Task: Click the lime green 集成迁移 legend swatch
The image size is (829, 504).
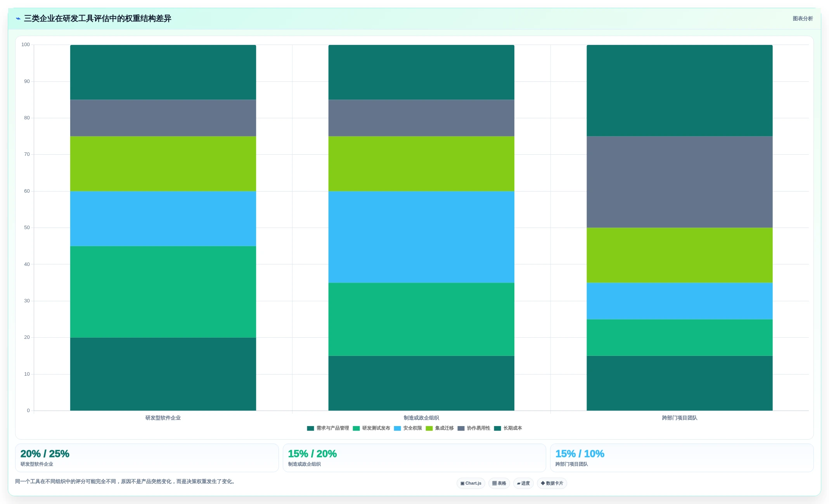Action: click(x=429, y=428)
